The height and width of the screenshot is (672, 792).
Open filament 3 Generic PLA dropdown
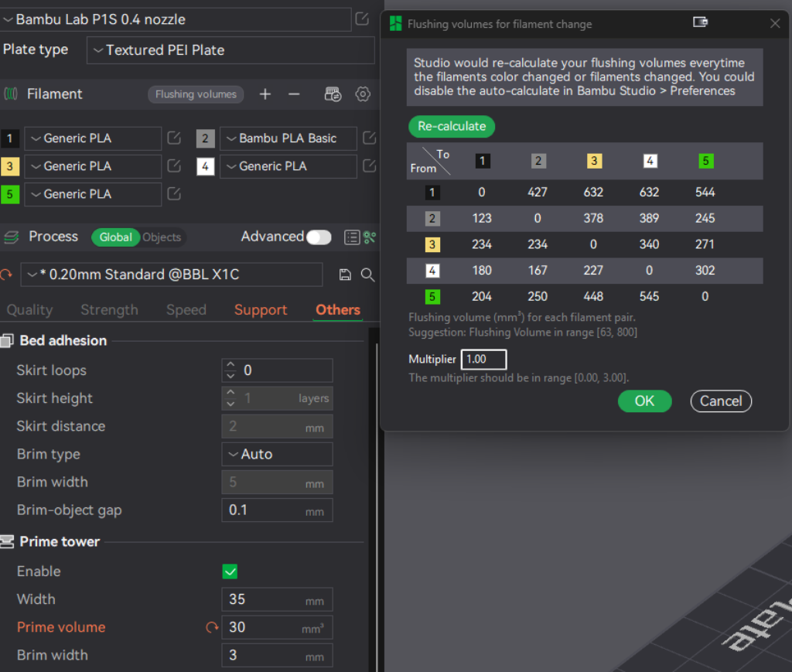click(93, 166)
